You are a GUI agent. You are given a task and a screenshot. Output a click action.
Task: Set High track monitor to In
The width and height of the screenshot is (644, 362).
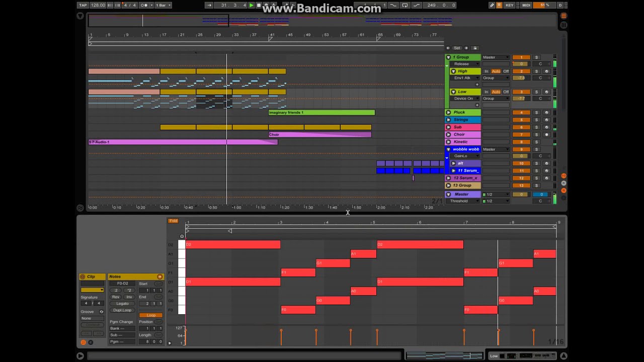coord(487,71)
